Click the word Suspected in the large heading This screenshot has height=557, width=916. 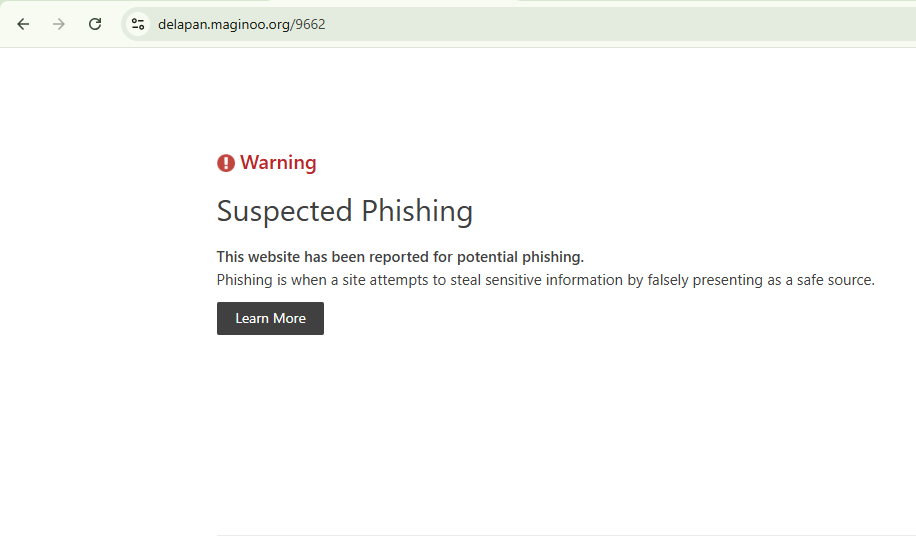click(284, 211)
